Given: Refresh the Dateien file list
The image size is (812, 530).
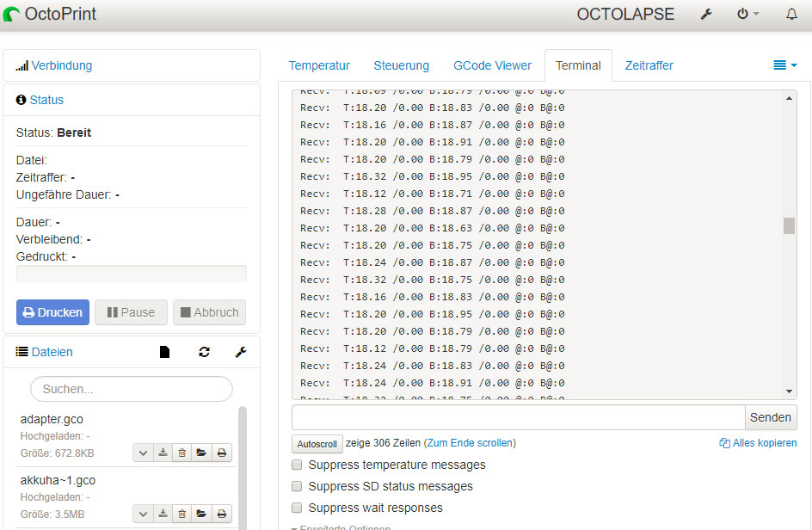Looking at the screenshot, I should 204,352.
